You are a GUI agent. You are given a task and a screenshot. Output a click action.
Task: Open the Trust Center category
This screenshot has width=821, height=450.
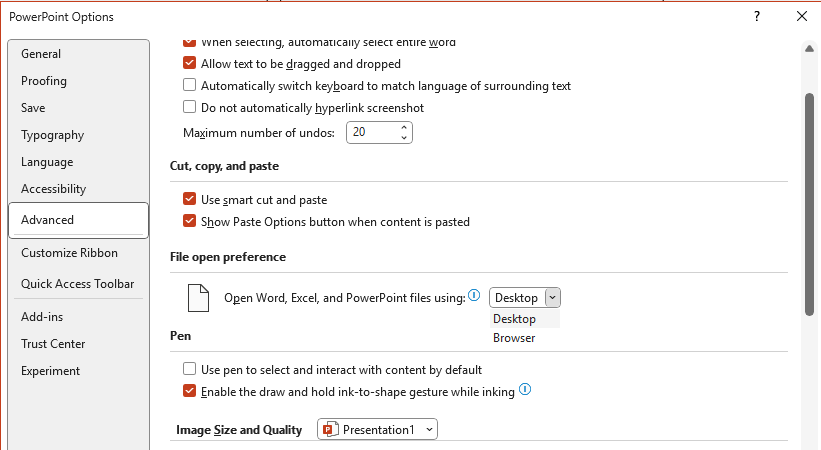coord(79,344)
